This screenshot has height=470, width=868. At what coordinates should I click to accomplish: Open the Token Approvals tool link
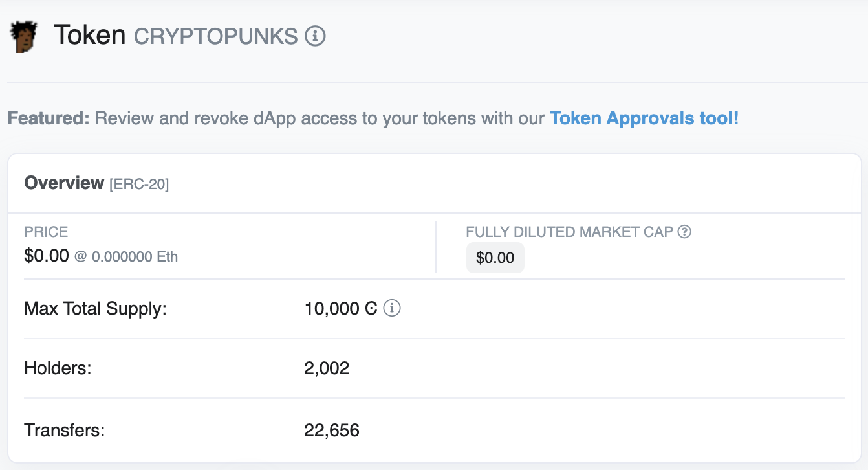[644, 118]
